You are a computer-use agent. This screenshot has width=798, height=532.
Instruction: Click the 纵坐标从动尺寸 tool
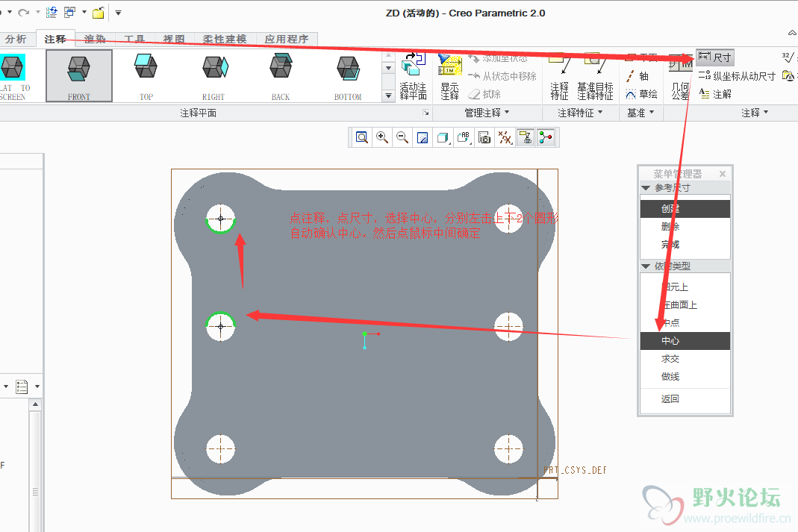(737, 76)
